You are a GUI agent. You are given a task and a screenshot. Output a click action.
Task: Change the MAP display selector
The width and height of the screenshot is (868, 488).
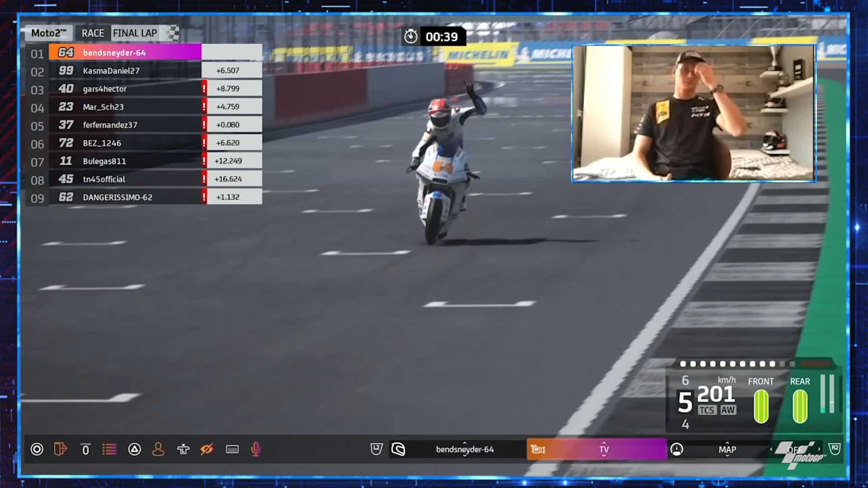[x=727, y=449]
